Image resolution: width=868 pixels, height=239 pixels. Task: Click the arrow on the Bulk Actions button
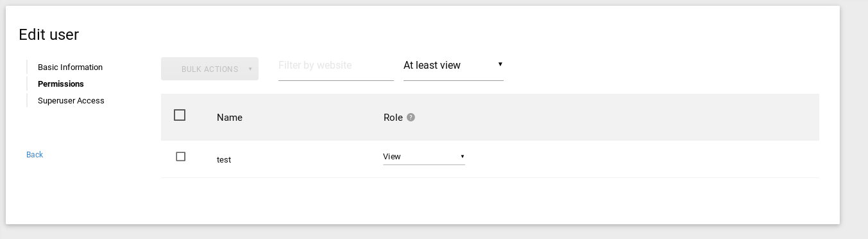[250, 69]
